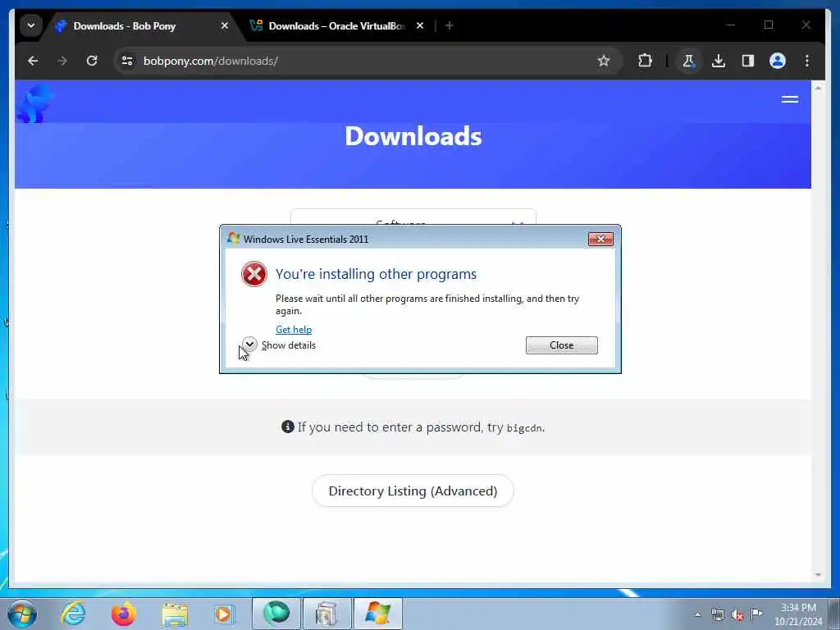Click the taskbar clock showing 3:34 PM
Screen dimensions: 840x630
pyautogui.click(x=798, y=614)
